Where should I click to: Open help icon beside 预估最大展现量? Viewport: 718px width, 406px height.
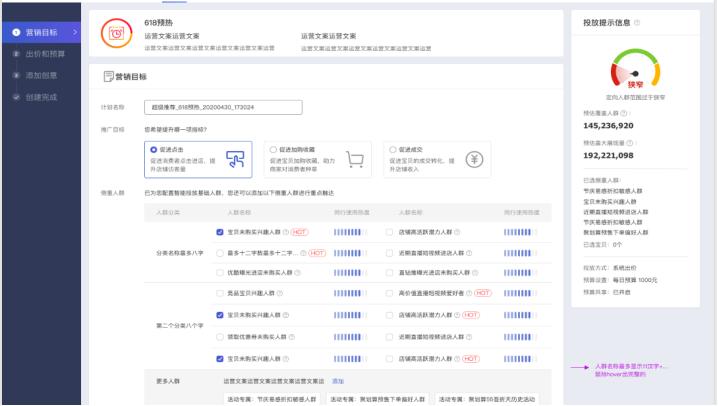(630, 143)
